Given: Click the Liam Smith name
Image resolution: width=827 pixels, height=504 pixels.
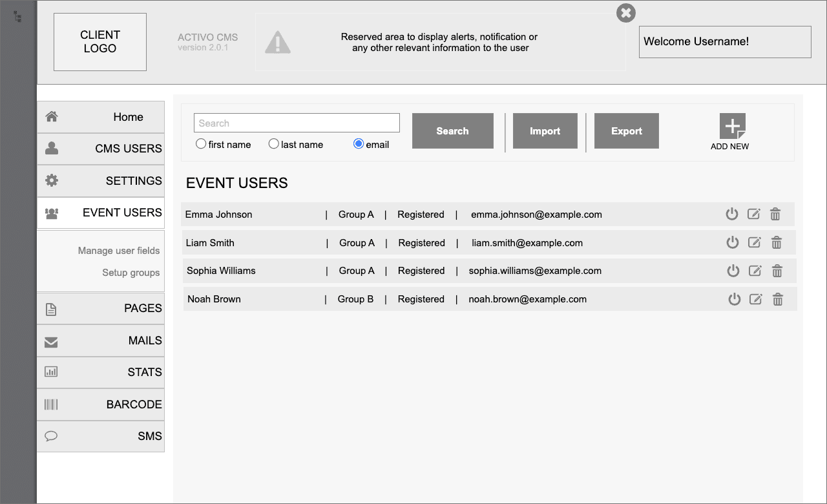Looking at the screenshot, I should pyautogui.click(x=210, y=243).
